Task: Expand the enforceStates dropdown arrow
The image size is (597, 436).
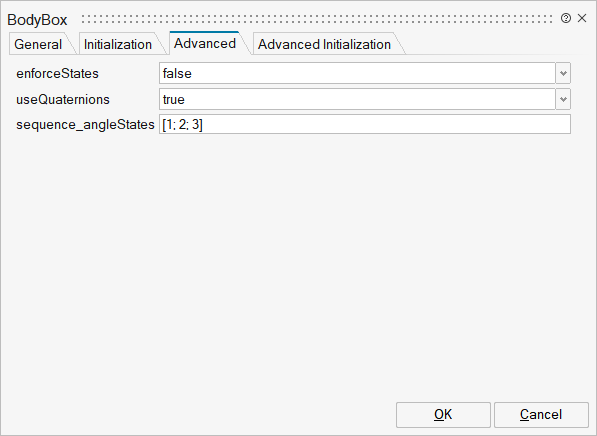Action: (563, 73)
